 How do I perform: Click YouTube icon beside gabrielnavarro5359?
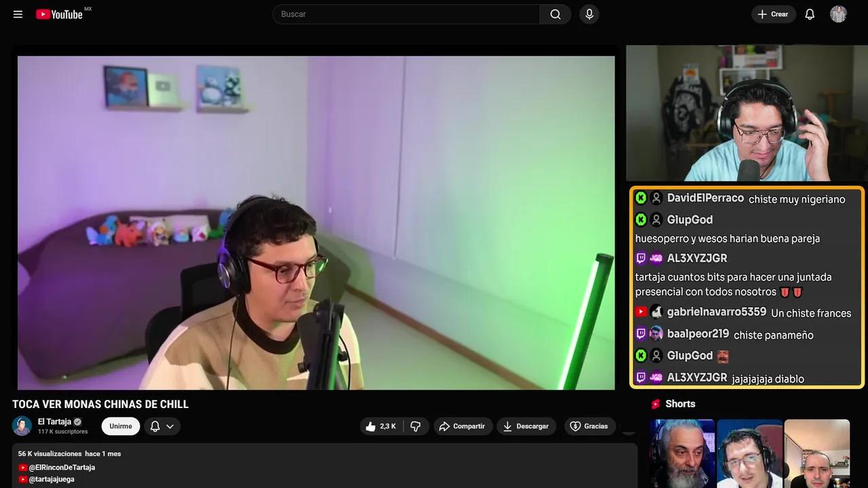[641, 312]
